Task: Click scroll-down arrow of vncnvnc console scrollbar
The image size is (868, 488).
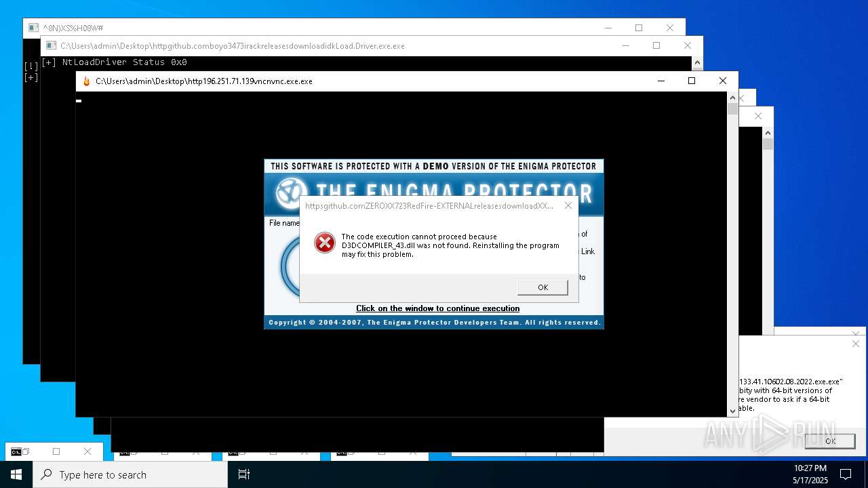Action: coord(732,411)
